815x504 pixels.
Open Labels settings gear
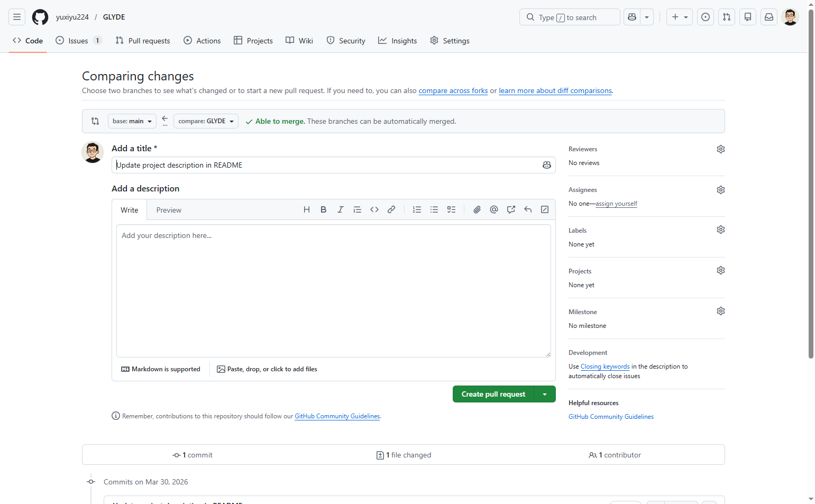tap(721, 230)
